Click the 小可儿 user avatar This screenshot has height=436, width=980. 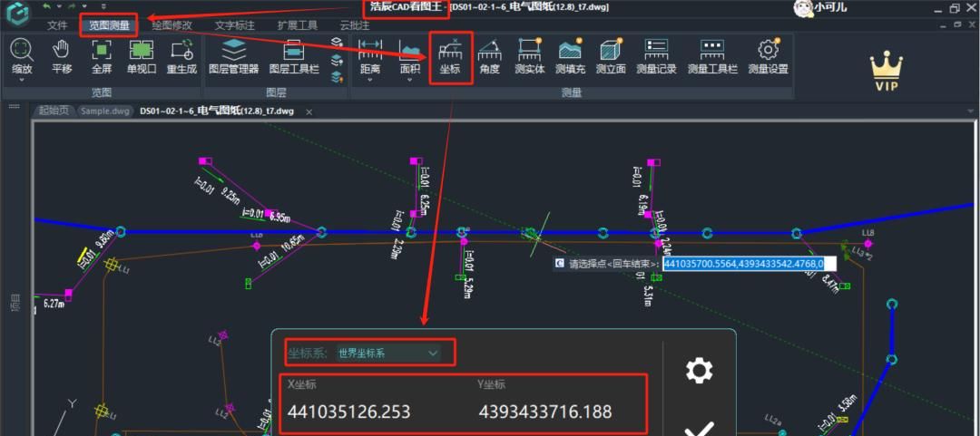[x=802, y=7]
